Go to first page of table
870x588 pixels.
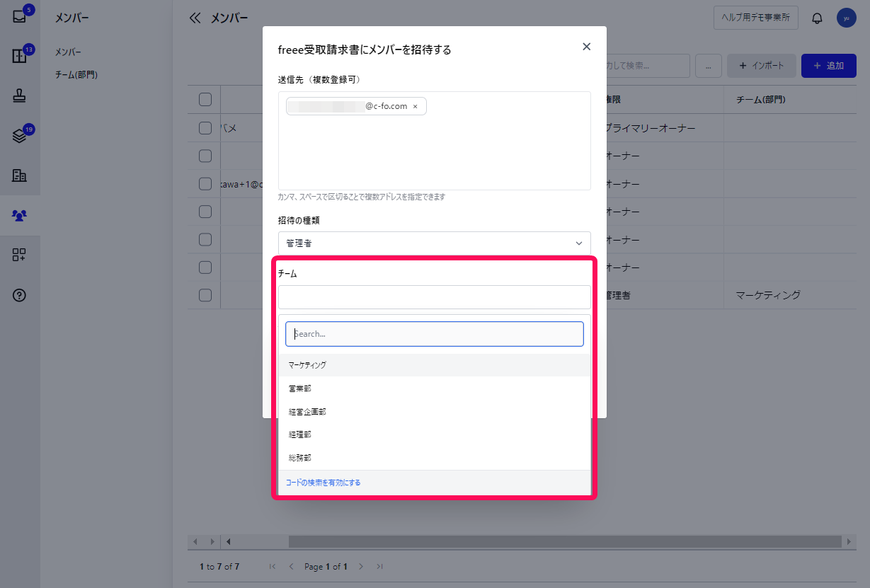point(273,567)
